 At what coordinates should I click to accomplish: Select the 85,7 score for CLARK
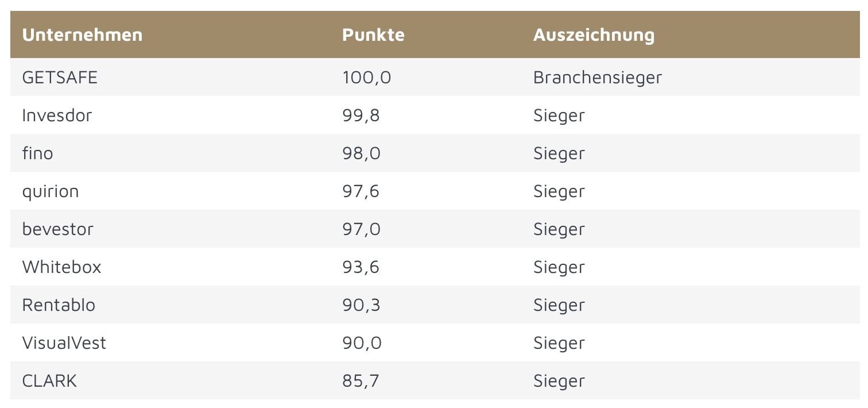[361, 380]
